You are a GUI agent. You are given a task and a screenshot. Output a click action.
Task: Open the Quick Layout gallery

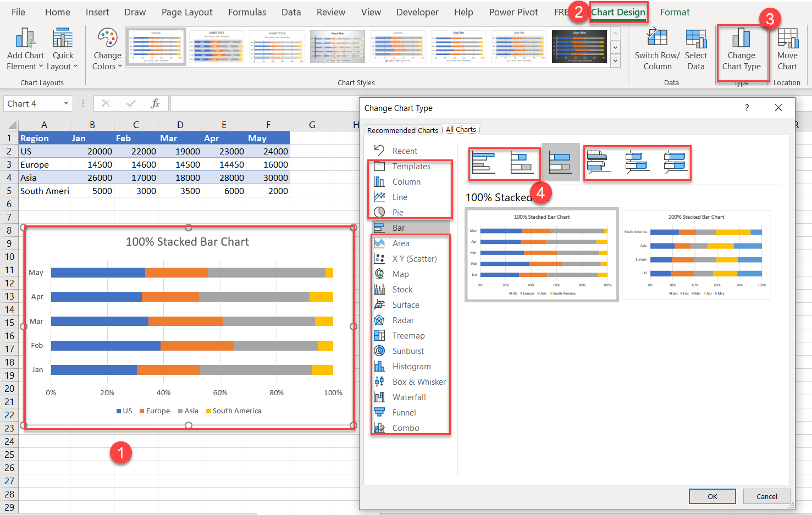click(x=63, y=49)
